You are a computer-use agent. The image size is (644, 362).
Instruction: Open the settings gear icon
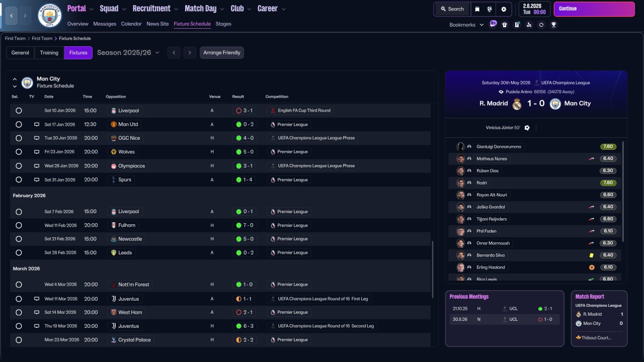point(504,9)
